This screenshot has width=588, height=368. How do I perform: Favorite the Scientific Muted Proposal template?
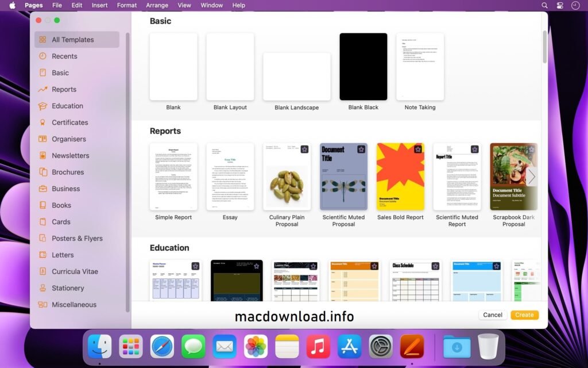click(x=361, y=149)
